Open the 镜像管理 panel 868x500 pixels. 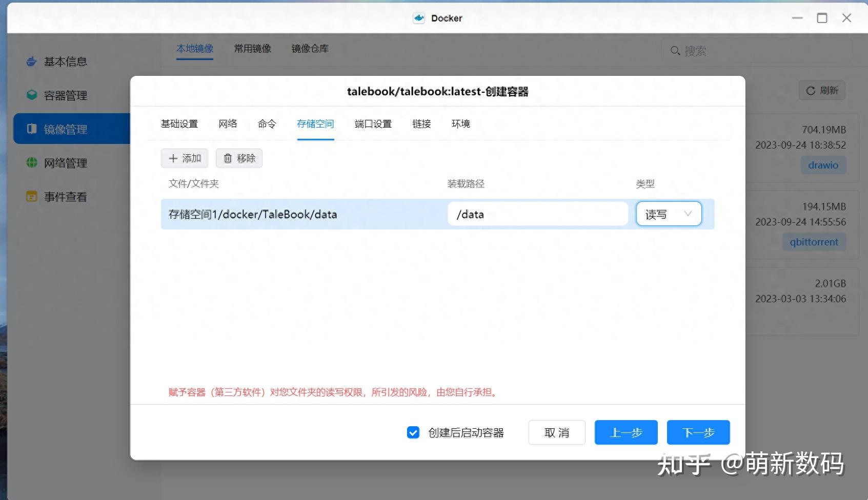pyautogui.click(x=67, y=129)
